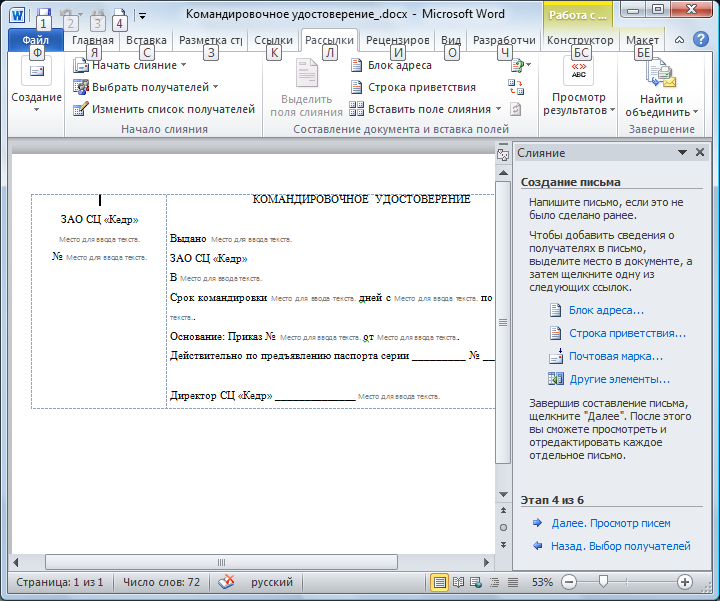Viewport: 720px width, 601px height.
Task: Click the русский language indicator
Action: tap(271, 582)
